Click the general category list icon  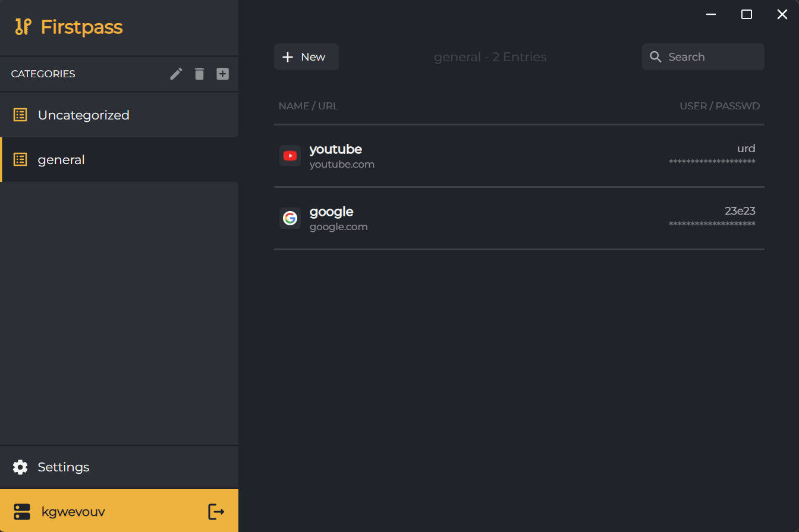click(20, 159)
